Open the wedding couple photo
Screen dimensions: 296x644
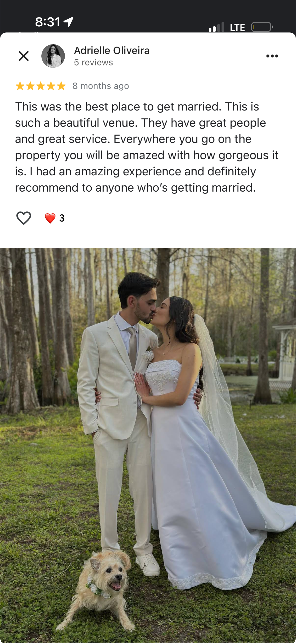coord(148,445)
